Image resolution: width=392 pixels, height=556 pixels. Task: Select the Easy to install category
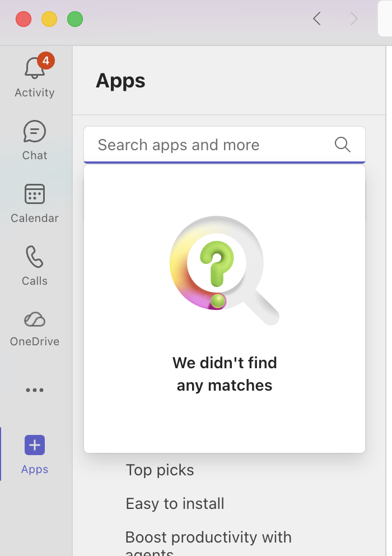tap(175, 503)
